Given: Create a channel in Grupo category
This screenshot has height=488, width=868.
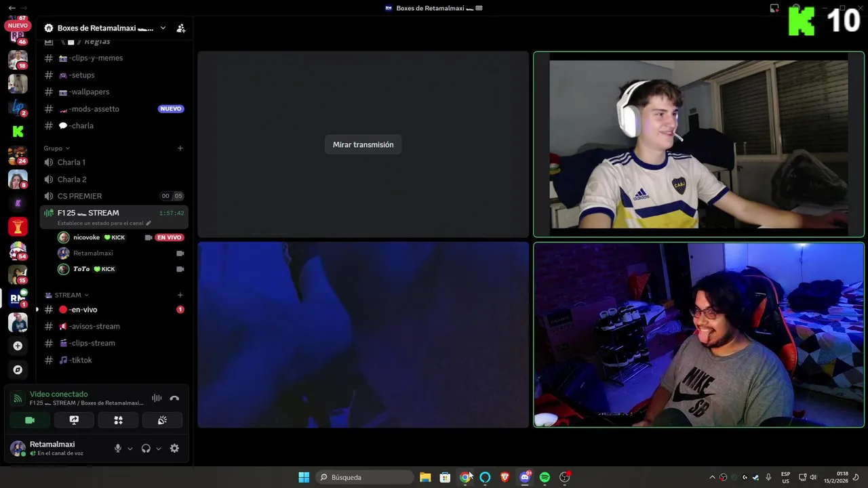Looking at the screenshot, I should [x=180, y=148].
